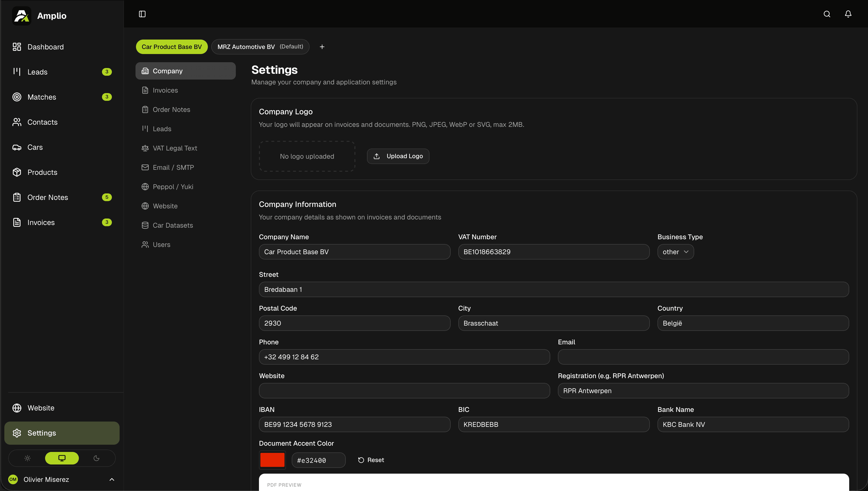Screen dimensions: 868x491
Task: Select system theme monitor toggle
Action: [62, 458]
